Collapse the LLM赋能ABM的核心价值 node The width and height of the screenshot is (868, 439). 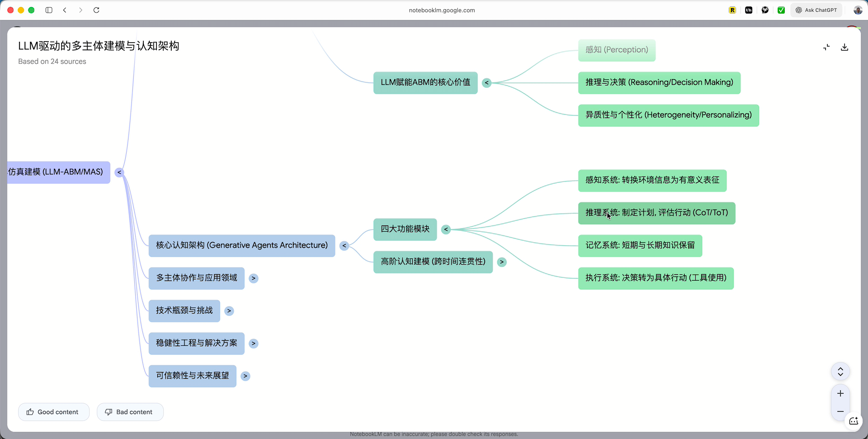tap(486, 83)
